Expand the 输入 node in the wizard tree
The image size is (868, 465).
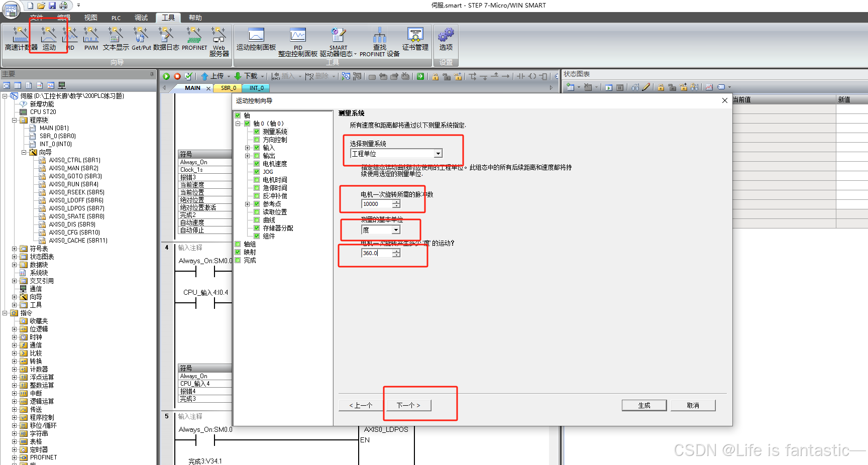tap(247, 148)
